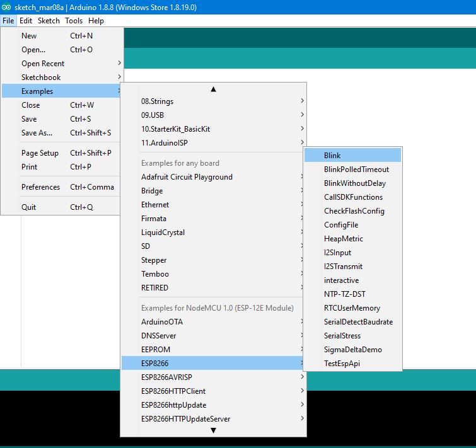This screenshot has height=448, width=476.
Task: Open the Tools menu
Action: (74, 21)
